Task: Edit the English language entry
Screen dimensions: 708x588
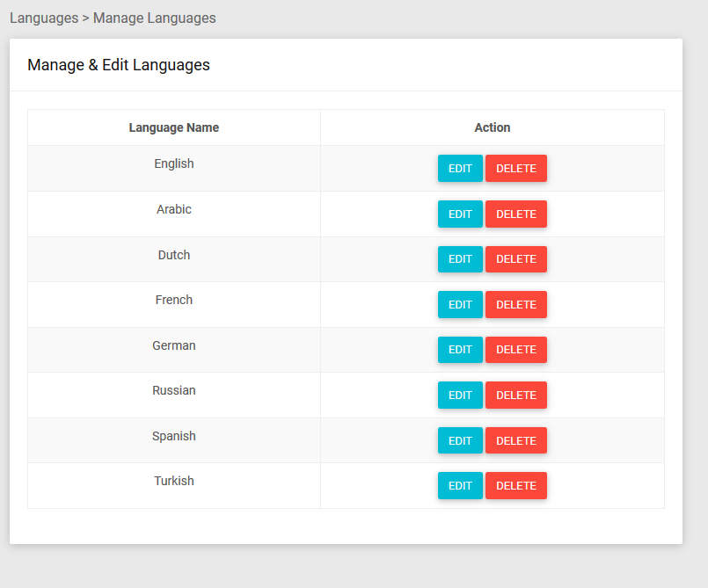Action: click(x=460, y=169)
